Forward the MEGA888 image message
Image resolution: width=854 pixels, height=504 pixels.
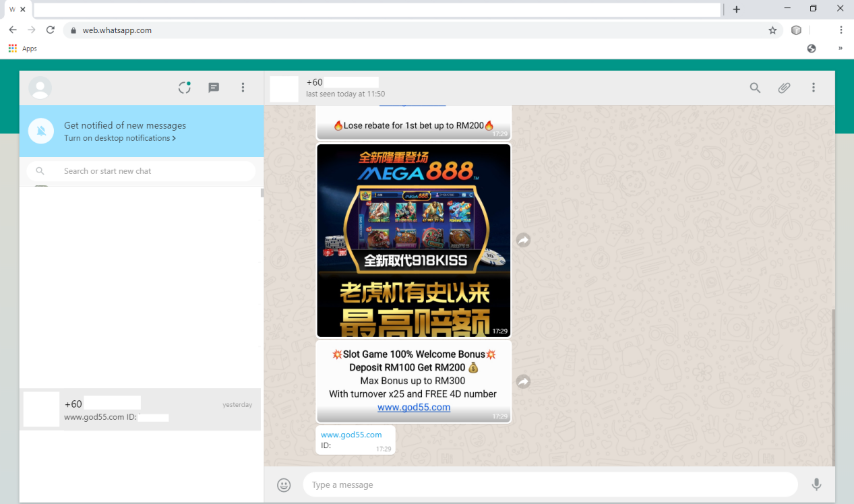523,240
